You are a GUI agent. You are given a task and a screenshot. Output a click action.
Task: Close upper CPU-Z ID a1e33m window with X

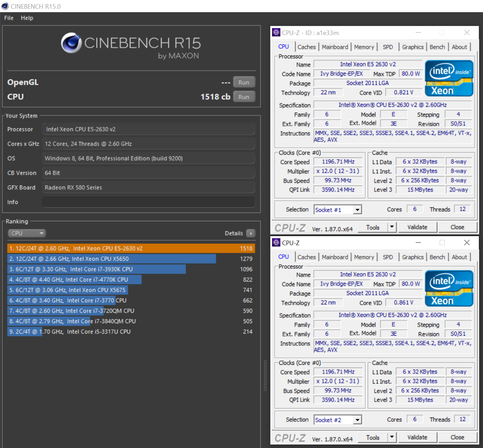click(x=467, y=32)
